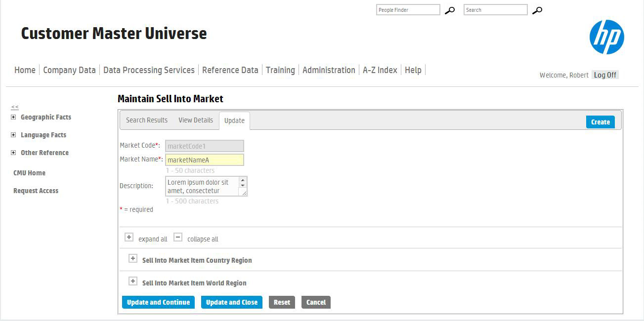Viewport: 644px width, 321px height.
Task: Click Geographic Facts label
Action: pos(46,117)
